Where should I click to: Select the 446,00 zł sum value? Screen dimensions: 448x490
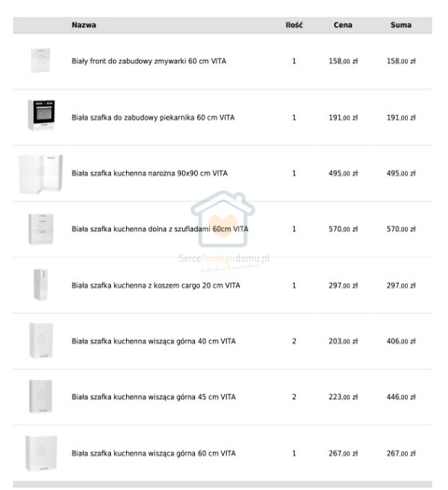pos(401,397)
